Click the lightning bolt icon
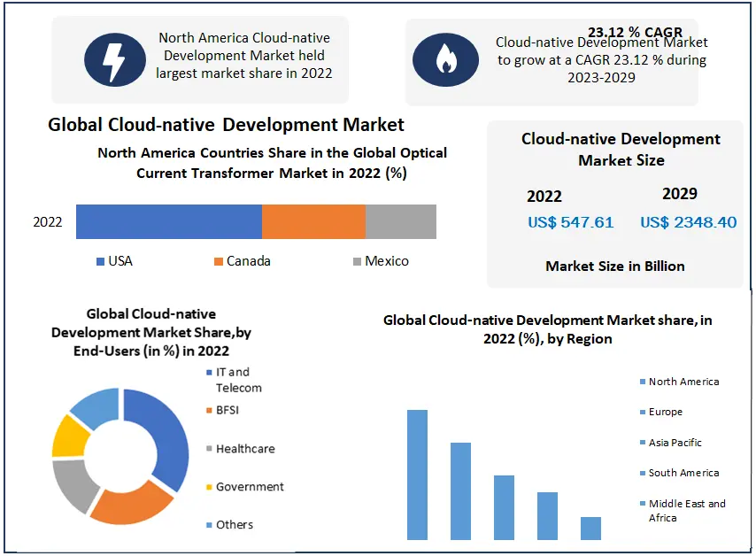This screenshot has width=756, height=556. coord(114,60)
